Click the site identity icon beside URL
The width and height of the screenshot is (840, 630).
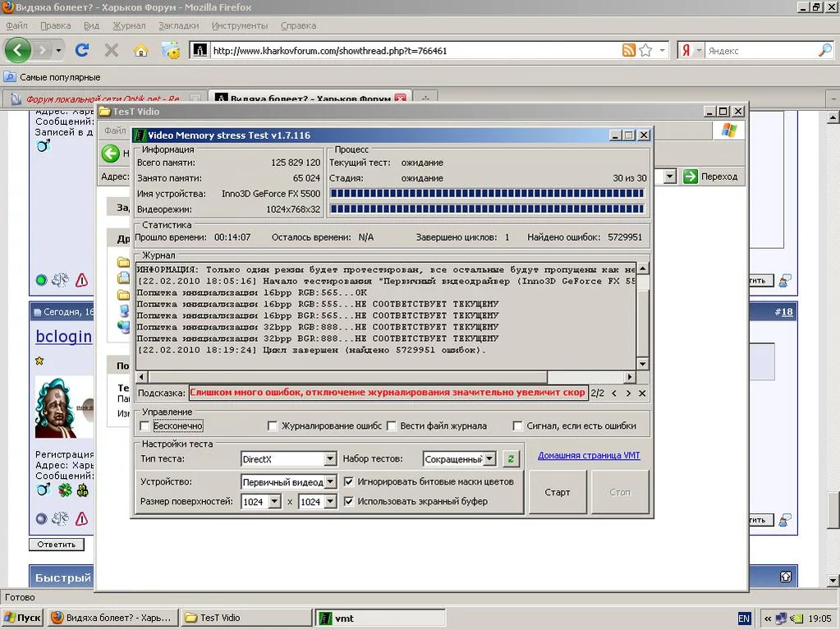point(200,50)
